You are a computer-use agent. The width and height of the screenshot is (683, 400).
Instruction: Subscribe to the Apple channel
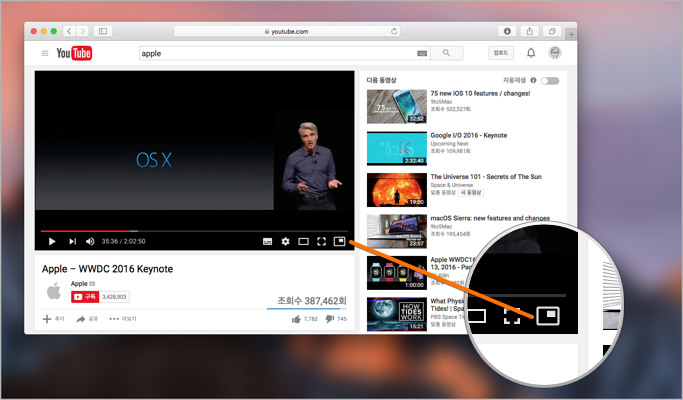(85, 297)
